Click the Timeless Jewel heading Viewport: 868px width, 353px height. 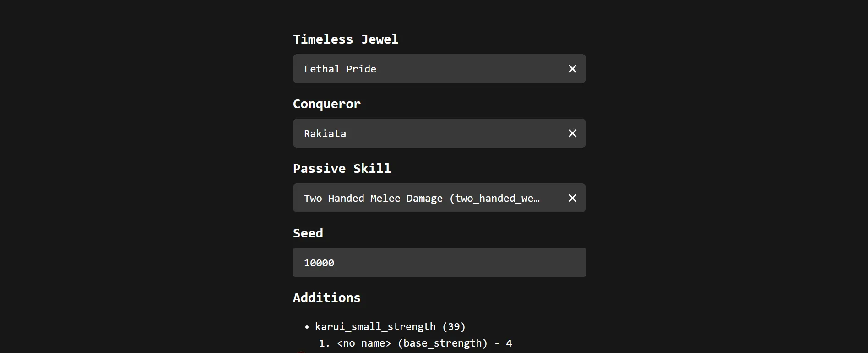pos(345,39)
